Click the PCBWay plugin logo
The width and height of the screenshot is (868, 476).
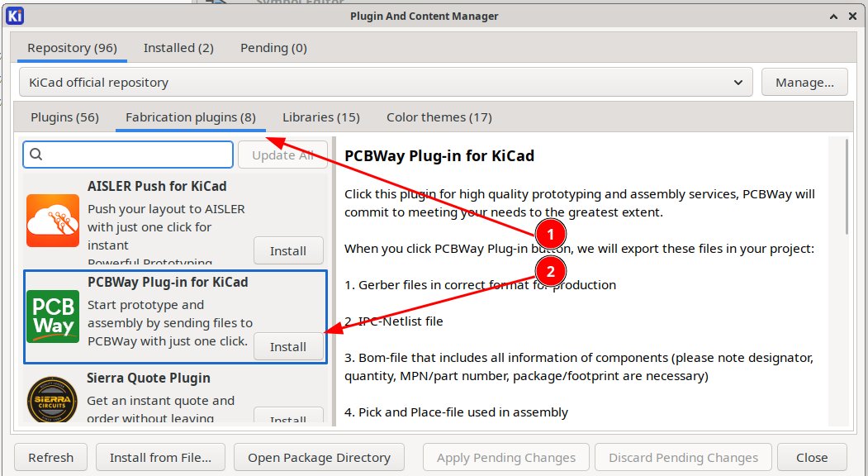pyautogui.click(x=53, y=316)
